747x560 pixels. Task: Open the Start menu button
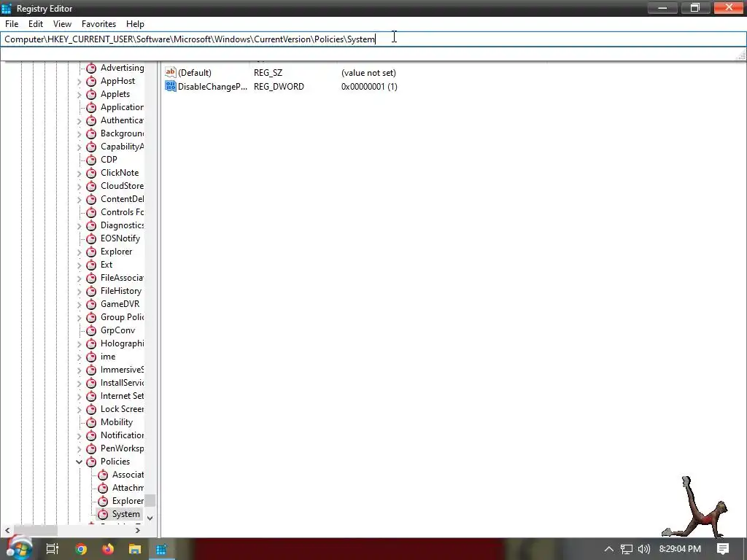tap(18, 548)
